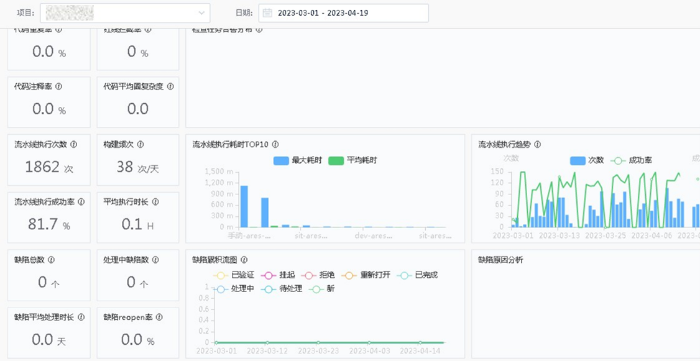Viewport: 700px width, 361px height.
Task: Toggle the 处理中 legend series
Action: coord(234,289)
